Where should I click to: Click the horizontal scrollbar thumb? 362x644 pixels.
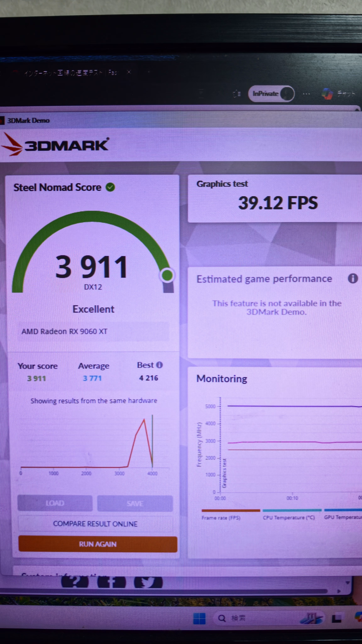point(164,591)
